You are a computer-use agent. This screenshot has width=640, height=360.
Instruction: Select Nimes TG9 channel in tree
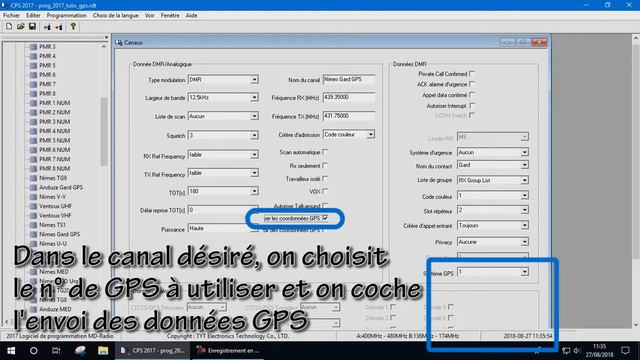(53, 178)
